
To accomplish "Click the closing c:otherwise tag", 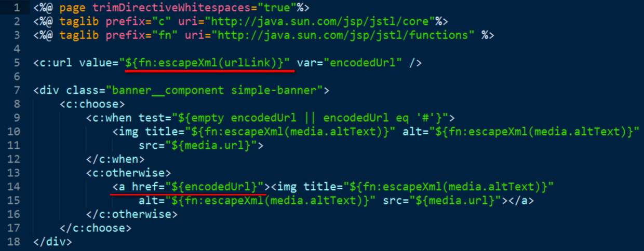I will click(132, 214).
